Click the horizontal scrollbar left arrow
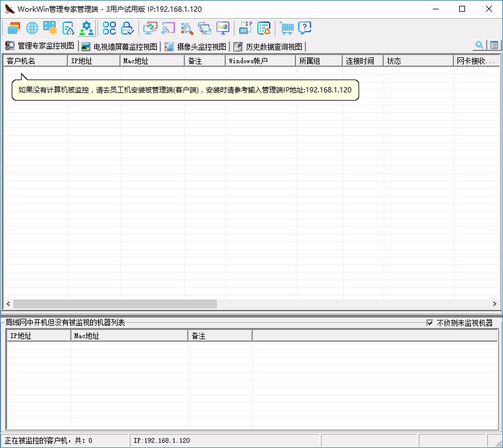Image resolution: width=503 pixels, height=448 pixels. tap(8, 304)
